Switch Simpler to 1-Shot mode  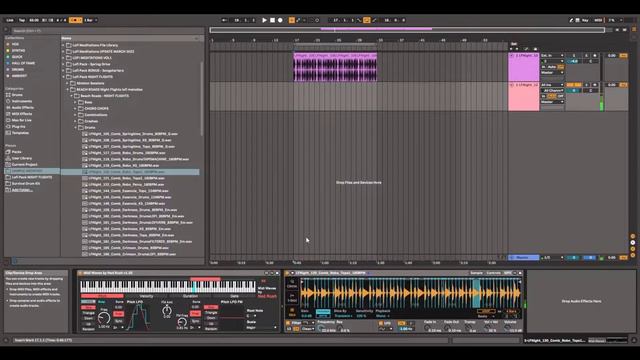pyautogui.click(x=292, y=298)
